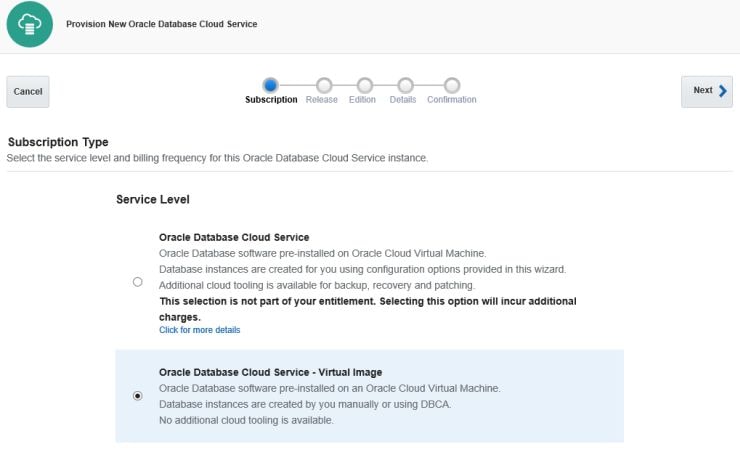The image size is (740, 452).
Task: Click the Release step circle in wizard
Action: point(323,85)
